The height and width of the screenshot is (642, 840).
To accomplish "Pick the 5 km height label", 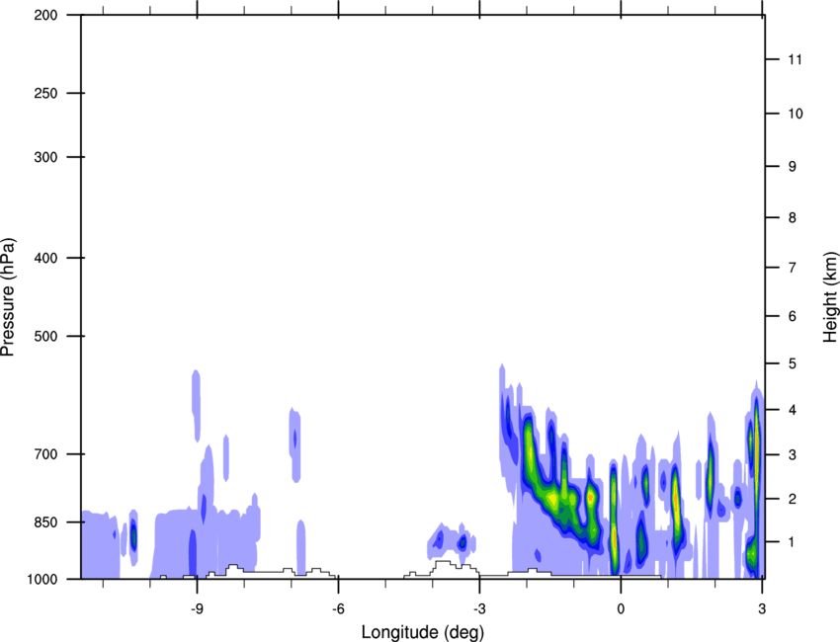I will pyautogui.click(x=793, y=364).
